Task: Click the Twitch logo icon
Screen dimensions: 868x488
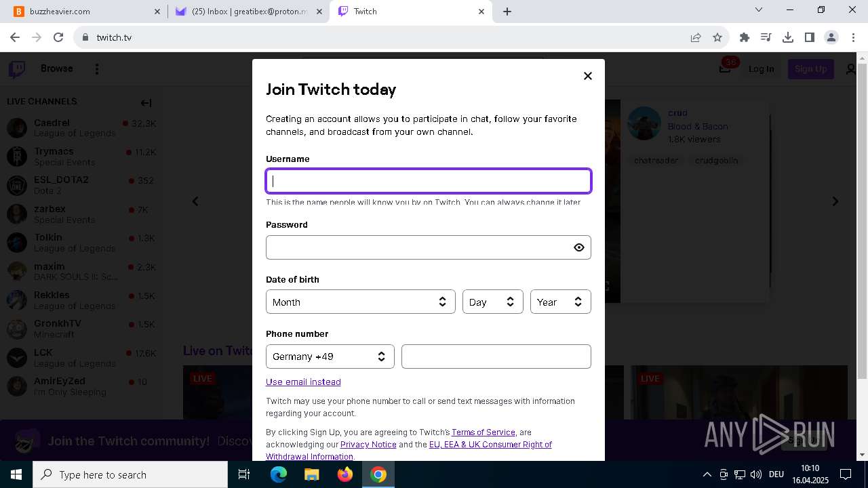Action: tap(17, 68)
